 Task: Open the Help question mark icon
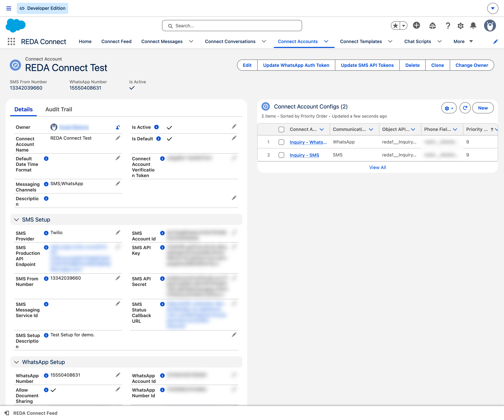[448, 26]
